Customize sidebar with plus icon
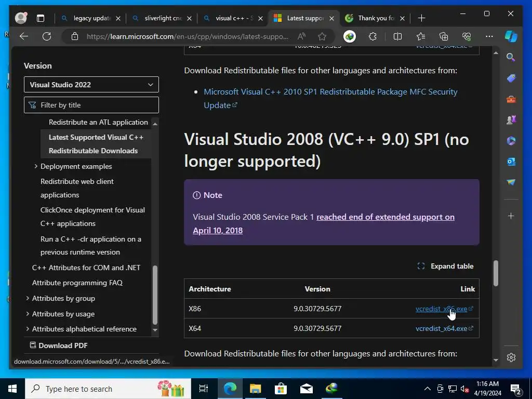Viewport: 532px width, 399px height. [x=511, y=216]
